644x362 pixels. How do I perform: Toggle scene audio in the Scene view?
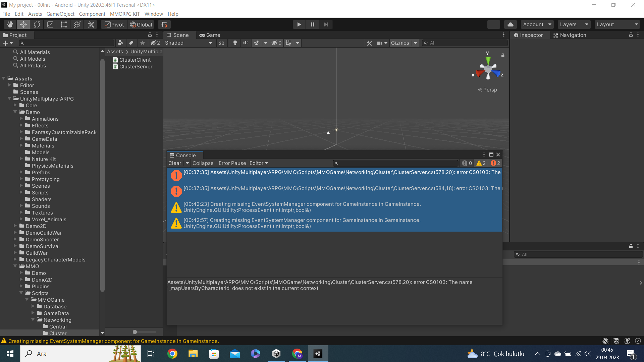point(246,43)
